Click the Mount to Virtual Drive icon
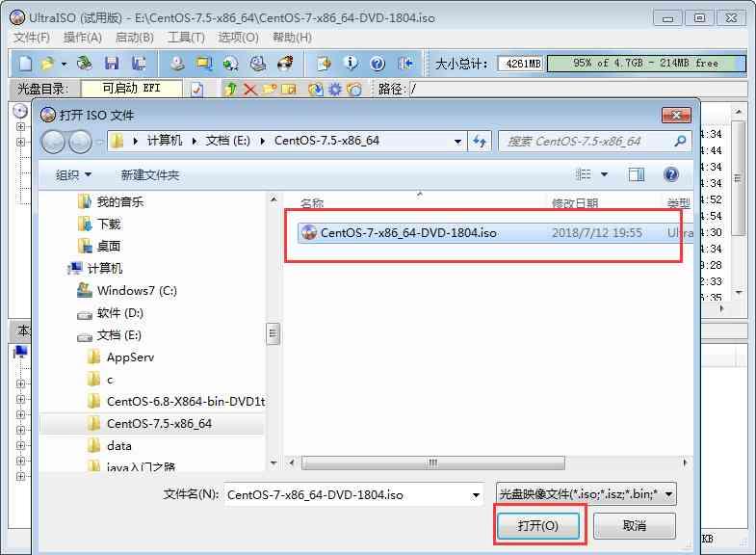This screenshot has height=555, width=756. coord(258,64)
